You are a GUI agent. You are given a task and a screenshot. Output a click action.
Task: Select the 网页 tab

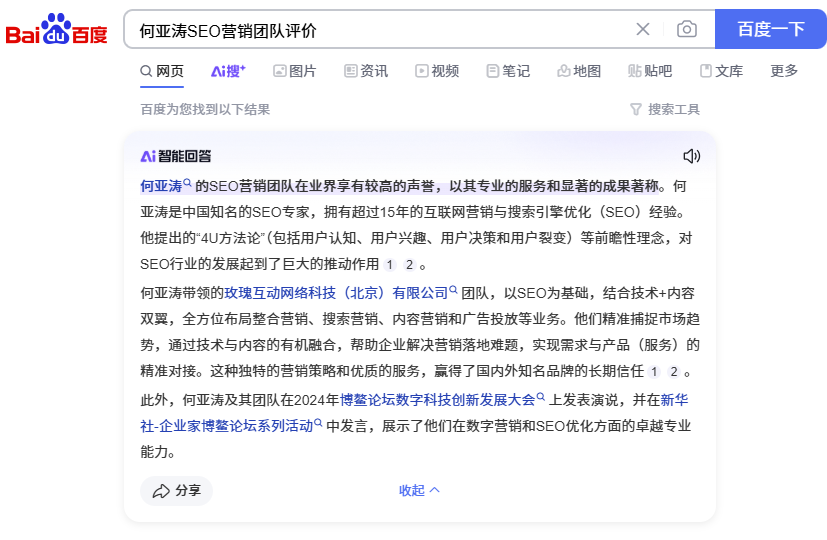(162, 71)
